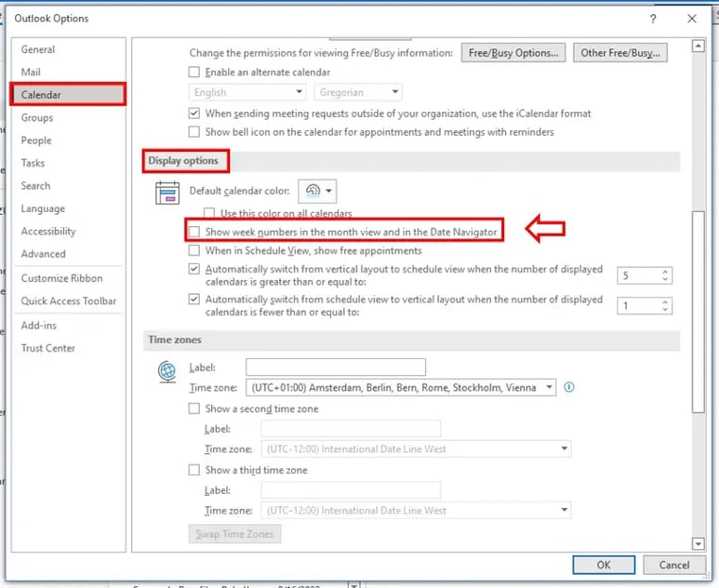Click third time zone Label field
The height and width of the screenshot is (588, 719).
pyautogui.click(x=351, y=490)
